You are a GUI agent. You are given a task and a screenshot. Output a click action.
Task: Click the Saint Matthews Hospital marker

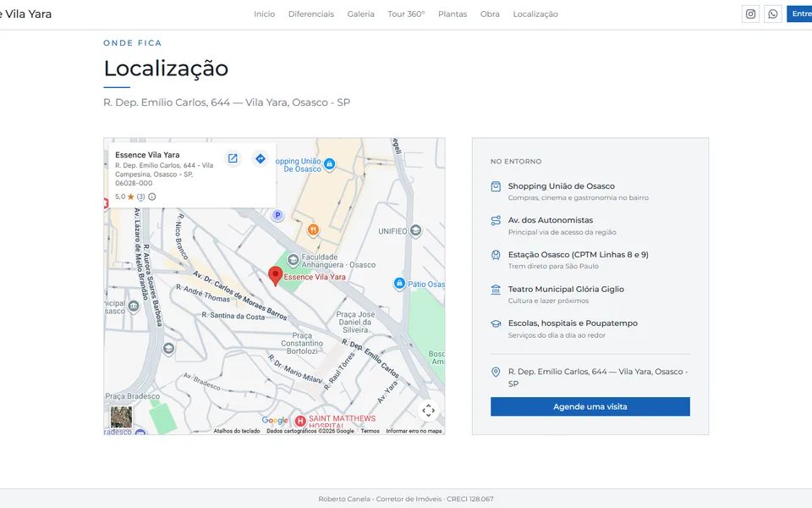click(299, 421)
